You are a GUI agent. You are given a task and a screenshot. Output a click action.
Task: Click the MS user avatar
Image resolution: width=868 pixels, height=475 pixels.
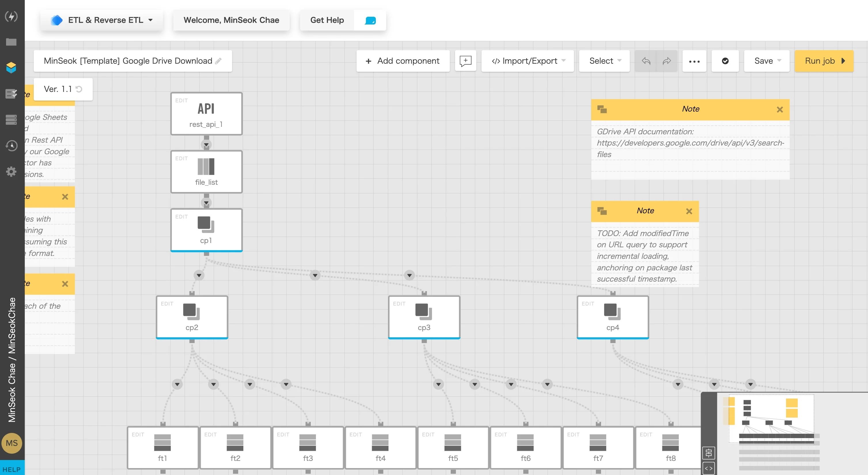tap(12, 443)
